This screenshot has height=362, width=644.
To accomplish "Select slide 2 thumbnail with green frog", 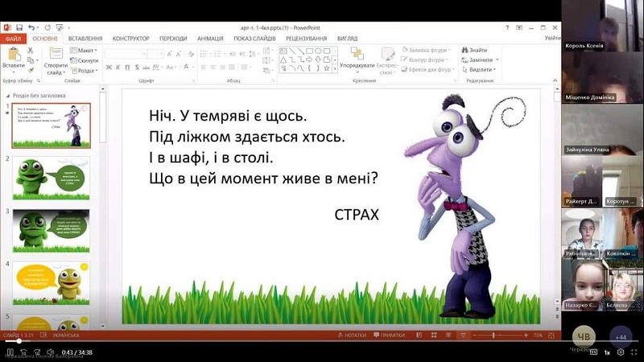I will click(52, 178).
